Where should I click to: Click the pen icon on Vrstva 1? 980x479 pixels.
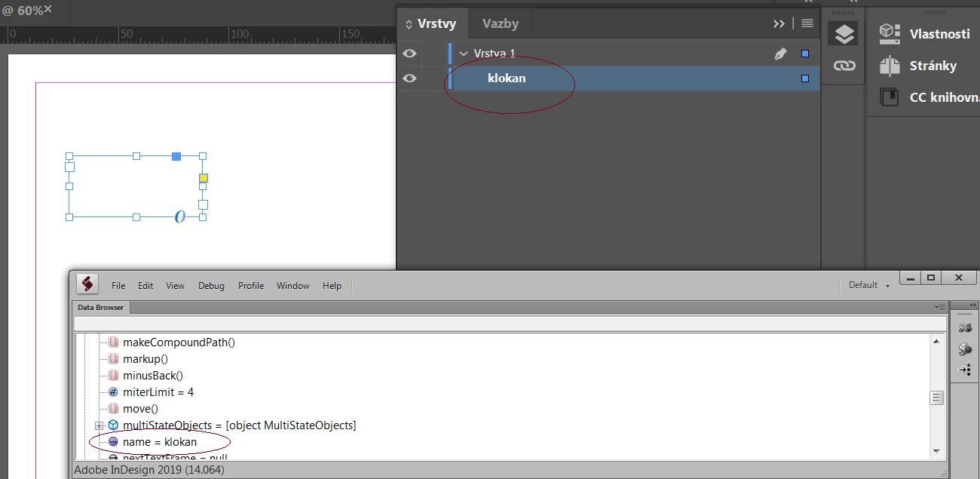[780, 54]
